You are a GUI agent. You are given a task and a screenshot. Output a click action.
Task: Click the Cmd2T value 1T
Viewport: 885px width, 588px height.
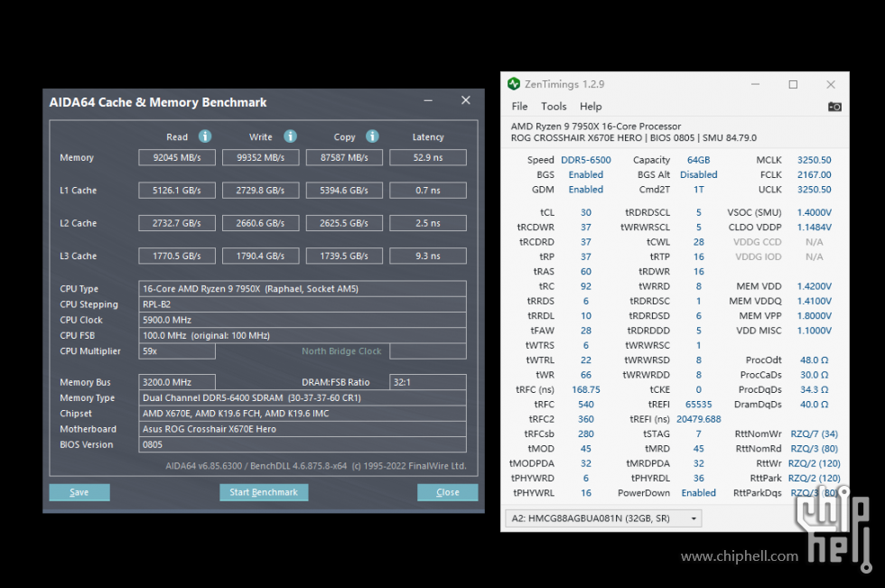(698, 189)
